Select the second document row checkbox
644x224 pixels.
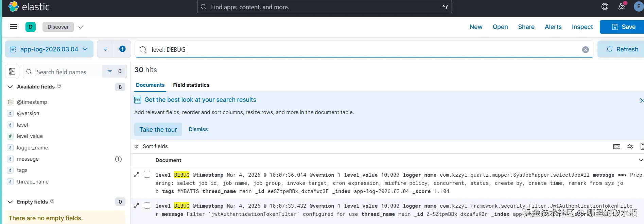click(147, 206)
